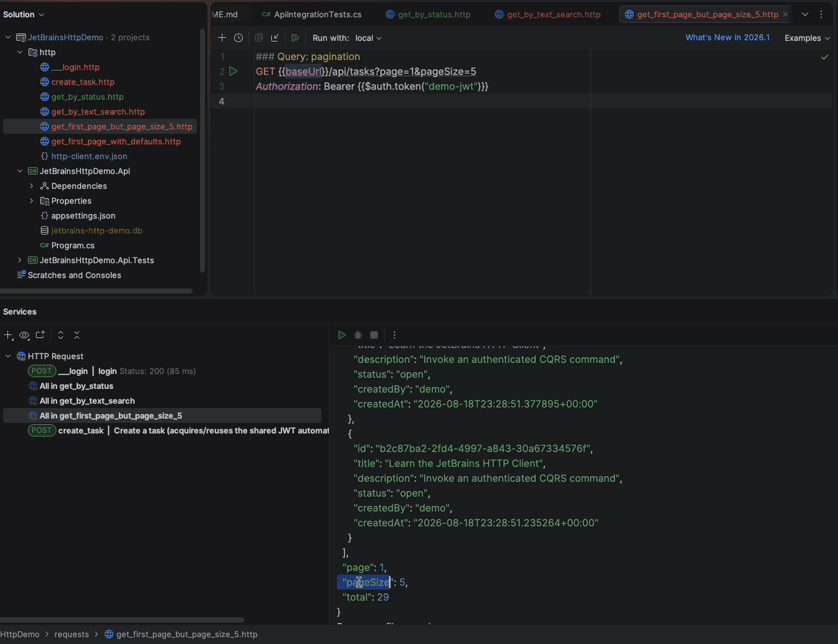838x644 pixels.
Task: Click the import request icon in editor toolbar
Action: tap(275, 38)
